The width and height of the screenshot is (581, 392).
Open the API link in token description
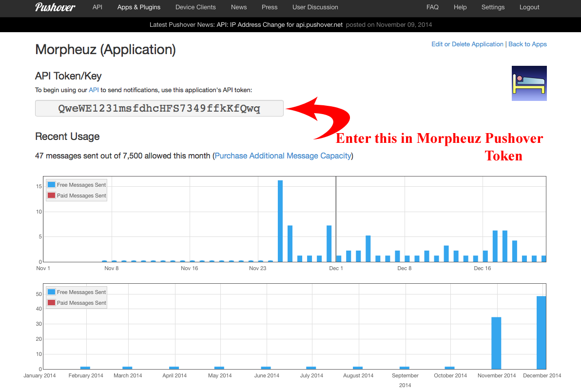coord(94,90)
